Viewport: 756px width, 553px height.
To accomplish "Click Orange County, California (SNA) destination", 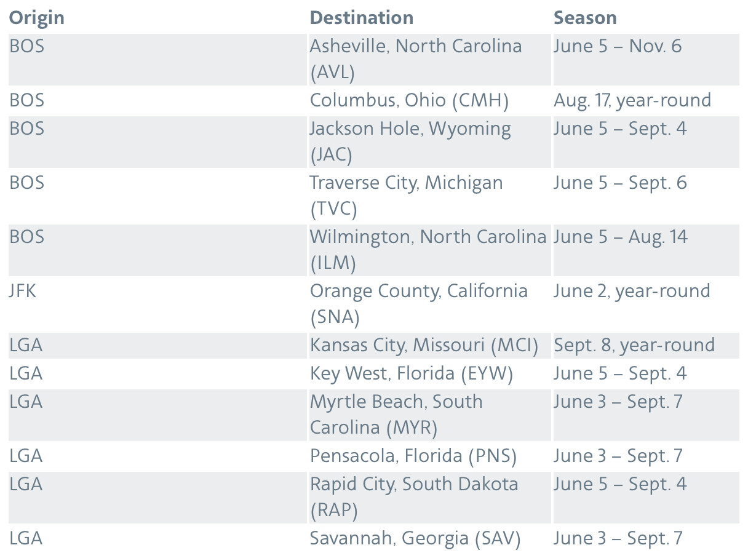I will tap(418, 304).
